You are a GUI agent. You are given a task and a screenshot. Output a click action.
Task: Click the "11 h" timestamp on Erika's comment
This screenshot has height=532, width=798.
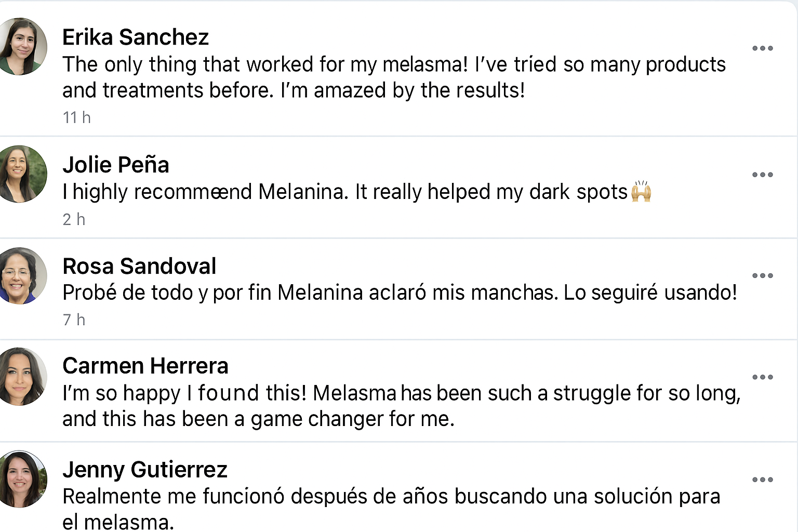coord(77,118)
